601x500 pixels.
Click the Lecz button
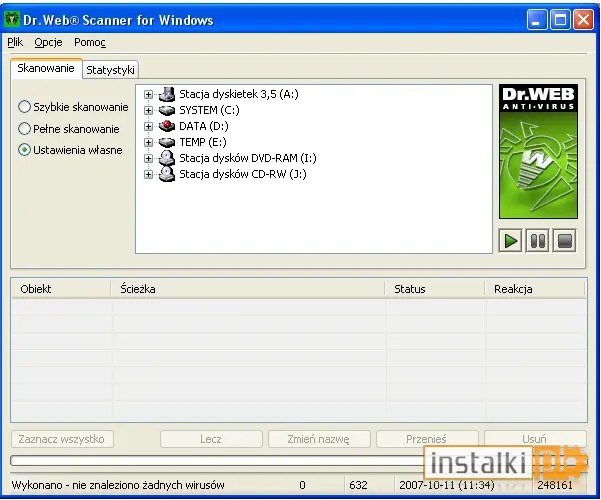211,439
